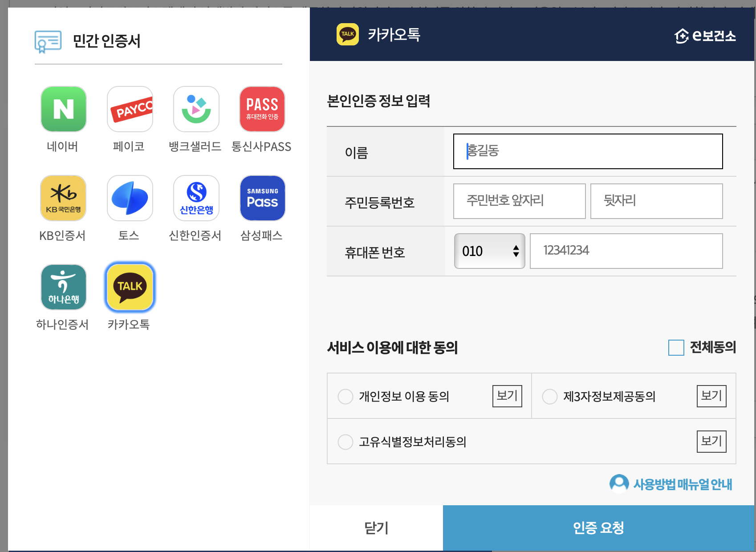Click the 이름 row label
The height and width of the screenshot is (552, 756).
coord(357,153)
